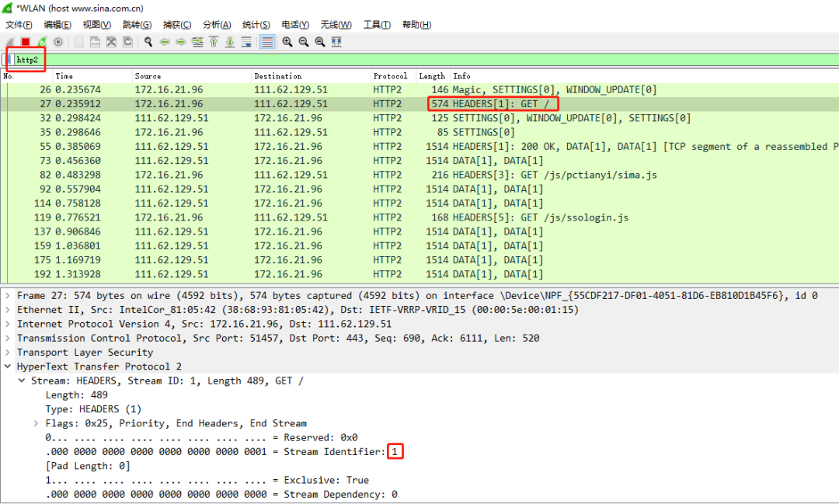Toggle auto-scroll during live capture
This screenshot has width=839, height=504.
(x=246, y=42)
